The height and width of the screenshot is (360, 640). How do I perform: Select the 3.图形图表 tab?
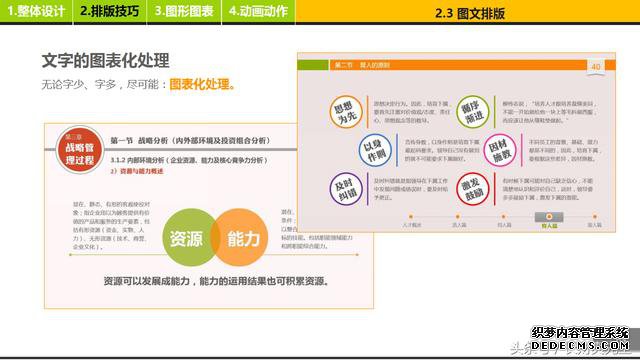[184, 11]
